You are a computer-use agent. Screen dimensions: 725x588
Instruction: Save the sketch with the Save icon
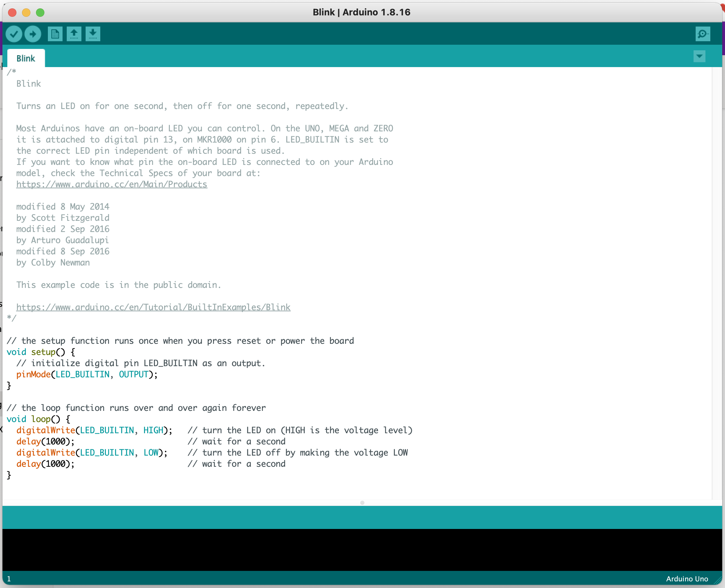point(93,34)
